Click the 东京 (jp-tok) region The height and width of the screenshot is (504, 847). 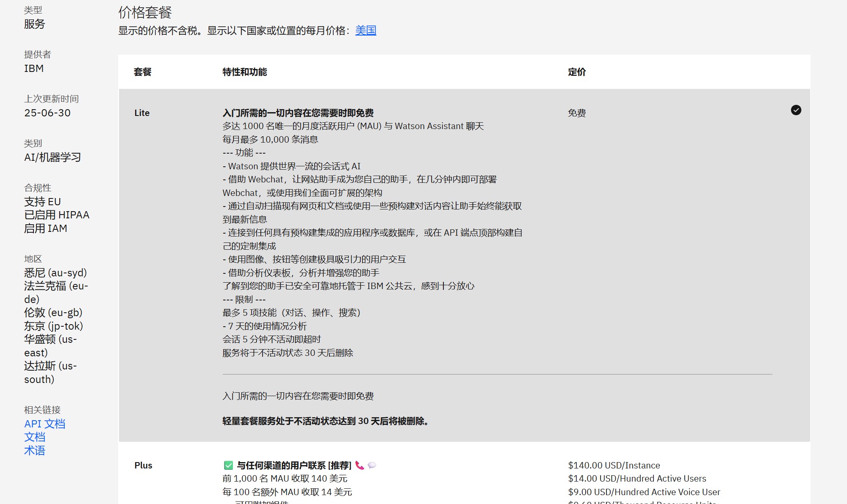(53, 326)
